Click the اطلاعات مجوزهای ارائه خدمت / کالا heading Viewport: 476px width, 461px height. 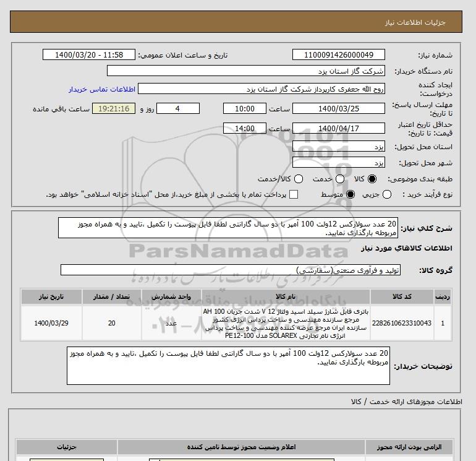[x=407, y=402]
